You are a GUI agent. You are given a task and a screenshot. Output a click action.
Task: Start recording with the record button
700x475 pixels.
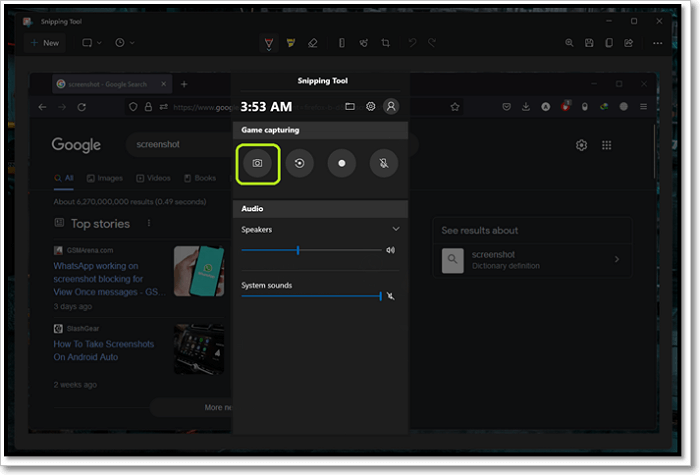coord(342,162)
